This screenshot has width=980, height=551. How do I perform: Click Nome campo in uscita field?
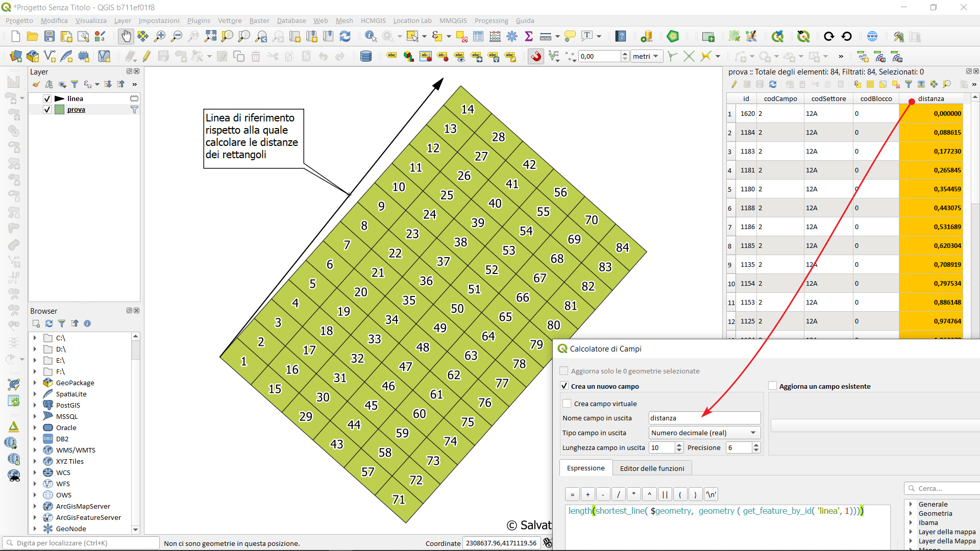pyautogui.click(x=704, y=418)
